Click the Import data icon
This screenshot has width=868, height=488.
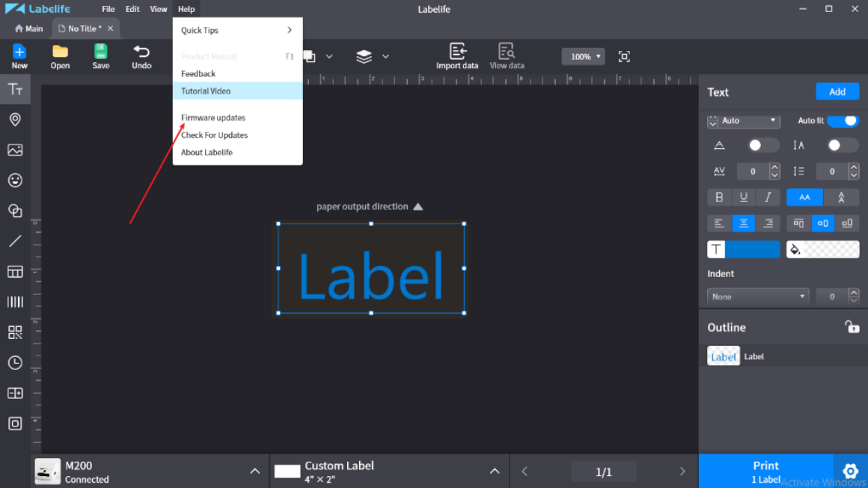pos(456,56)
